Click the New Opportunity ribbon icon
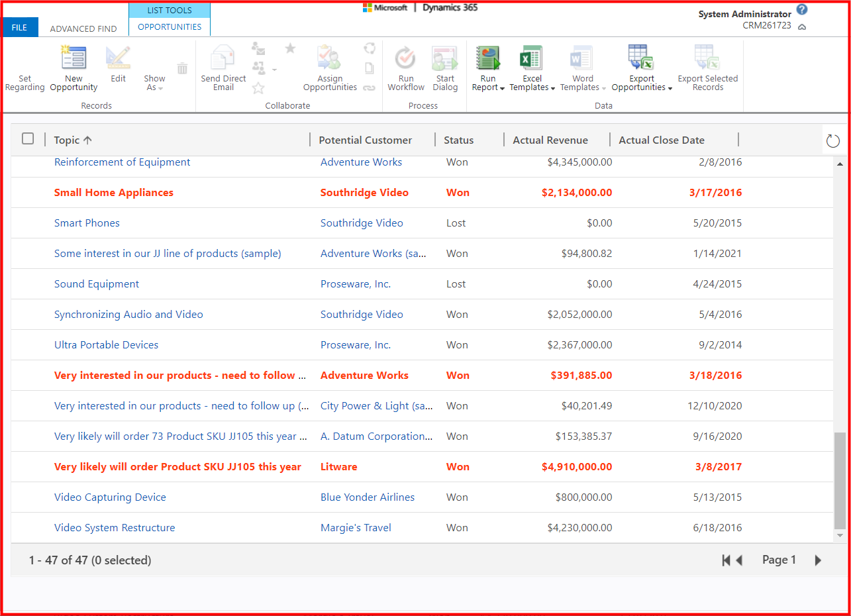The image size is (851, 616). point(74,58)
